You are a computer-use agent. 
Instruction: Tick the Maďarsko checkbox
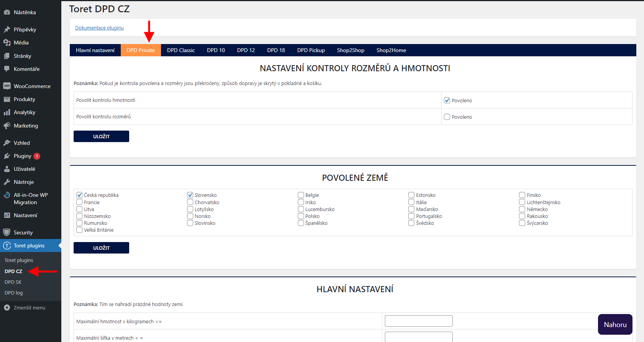[411, 209]
